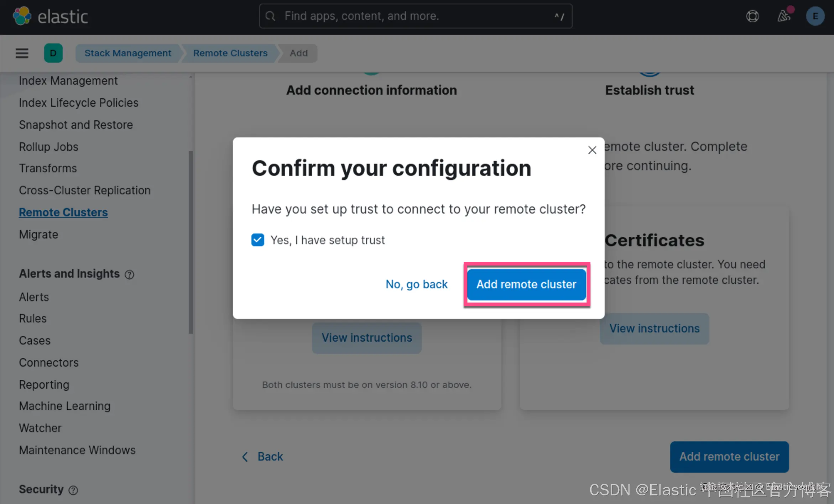Screen dimensions: 834x504
Task: Close the confirm configuration dialog
Action: click(592, 150)
